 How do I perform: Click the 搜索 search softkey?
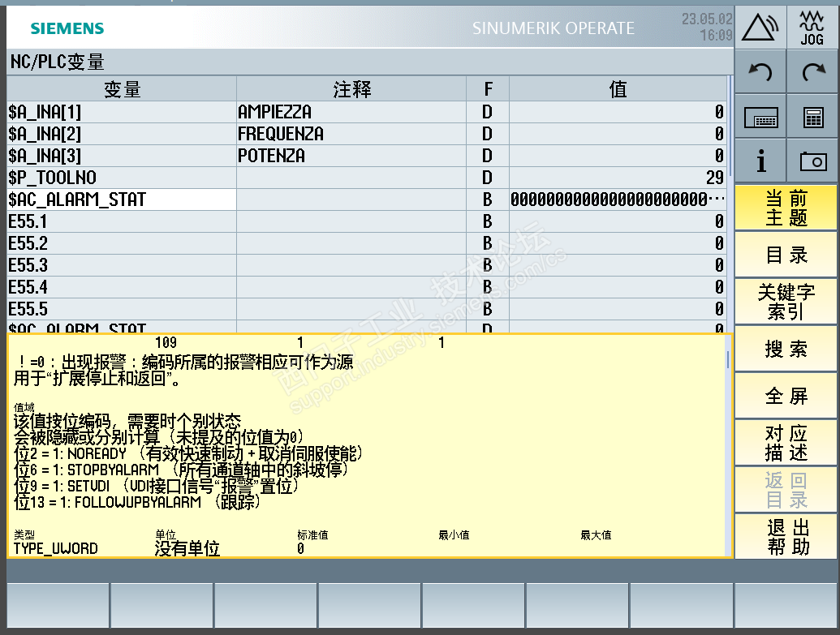pyautogui.click(x=786, y=349)
